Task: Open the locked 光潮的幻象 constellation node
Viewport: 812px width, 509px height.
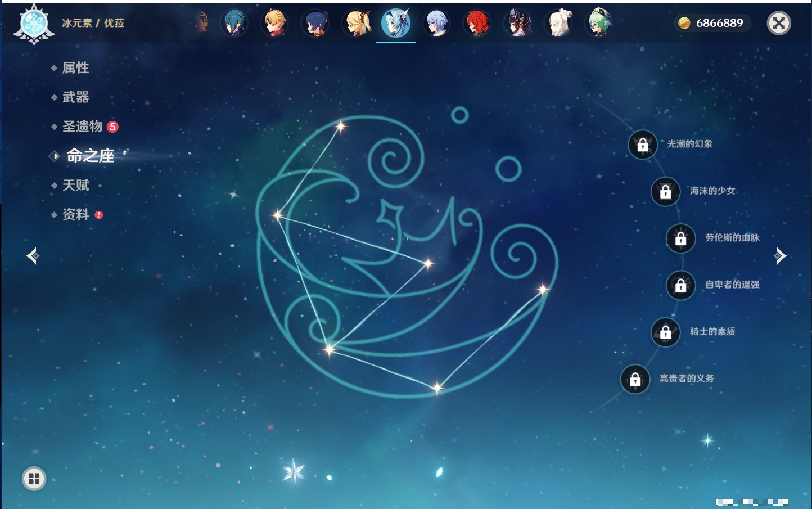Action: [643, 145]
